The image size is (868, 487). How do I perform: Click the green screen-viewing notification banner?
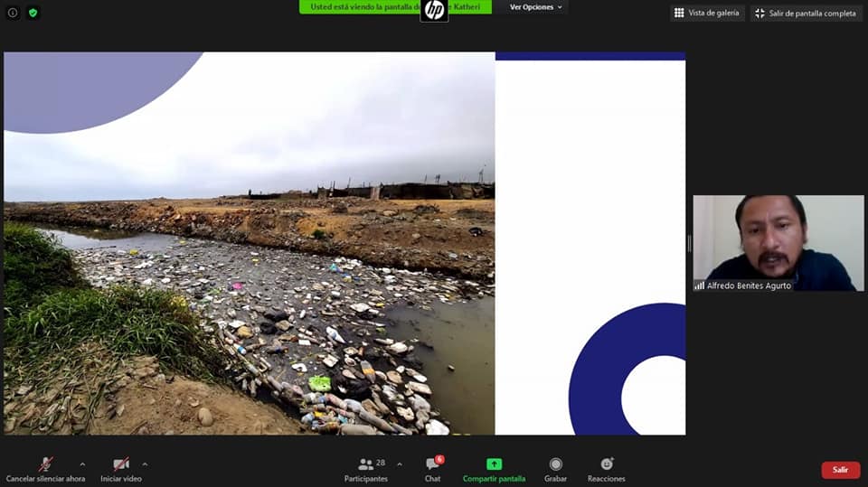(362, 7)
